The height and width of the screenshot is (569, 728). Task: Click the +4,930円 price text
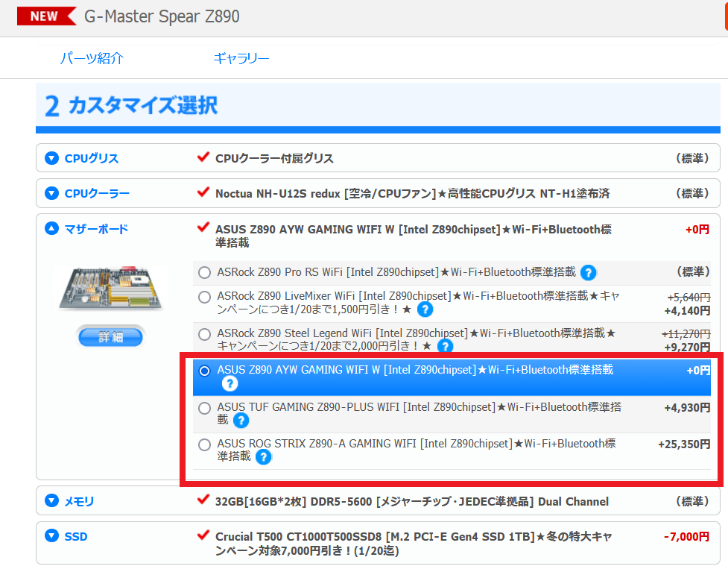click(687, 408)
